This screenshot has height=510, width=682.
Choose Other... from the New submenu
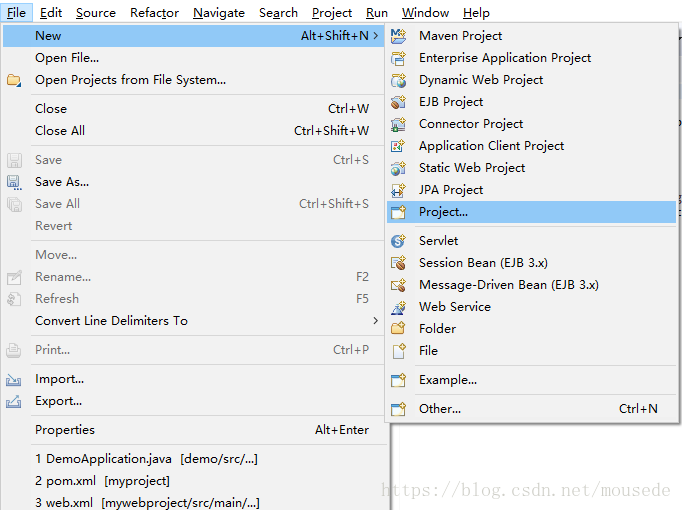coord(440,408)
